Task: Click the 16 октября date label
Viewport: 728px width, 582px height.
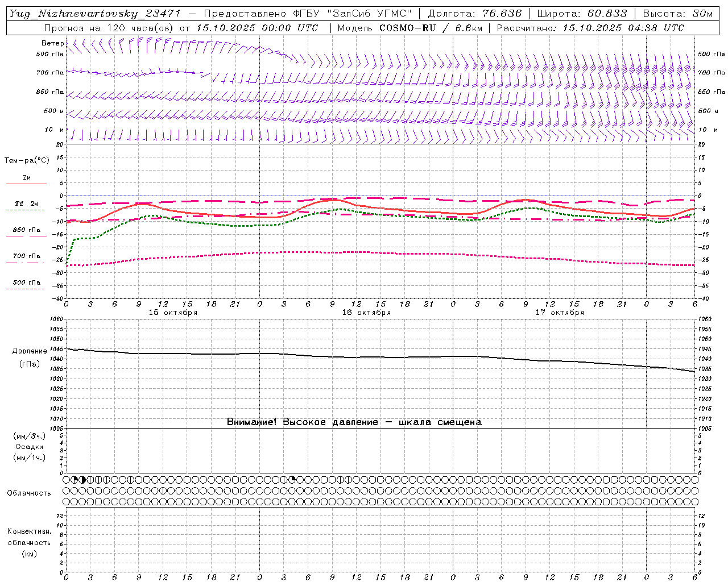Action: (x=366, y=313)
